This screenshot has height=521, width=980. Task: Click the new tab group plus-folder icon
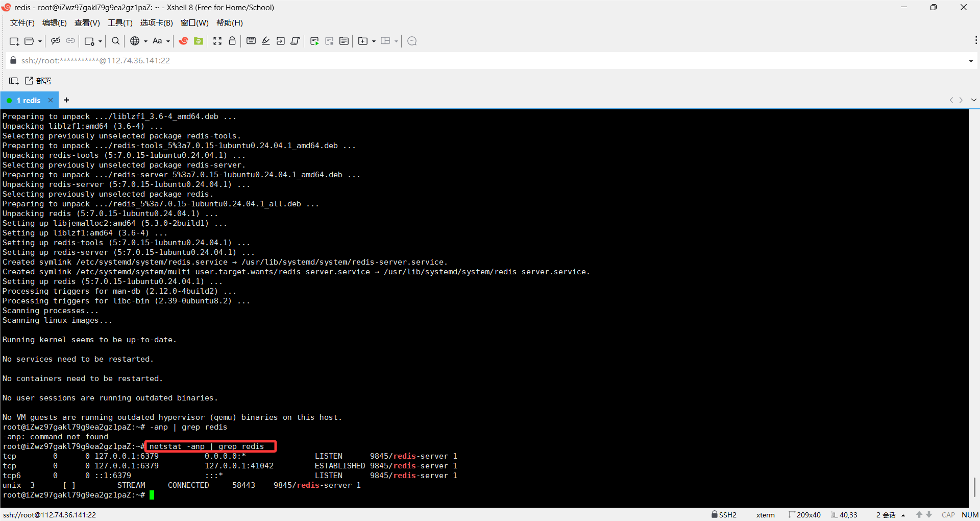click(363, 41)
